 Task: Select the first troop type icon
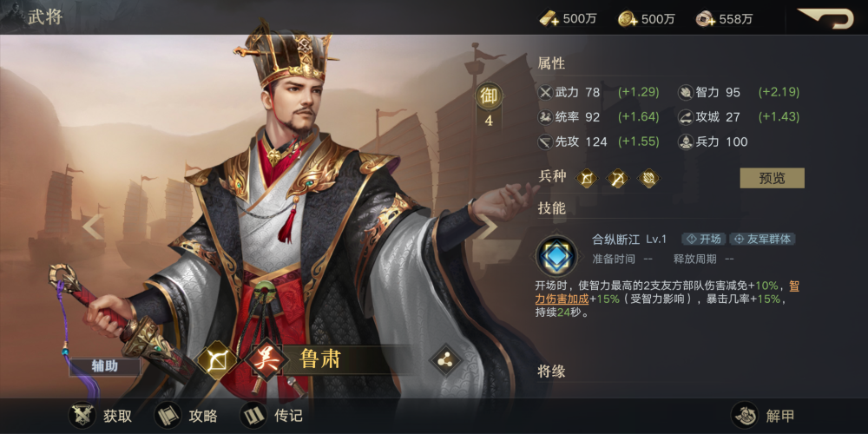pos(587,178)
